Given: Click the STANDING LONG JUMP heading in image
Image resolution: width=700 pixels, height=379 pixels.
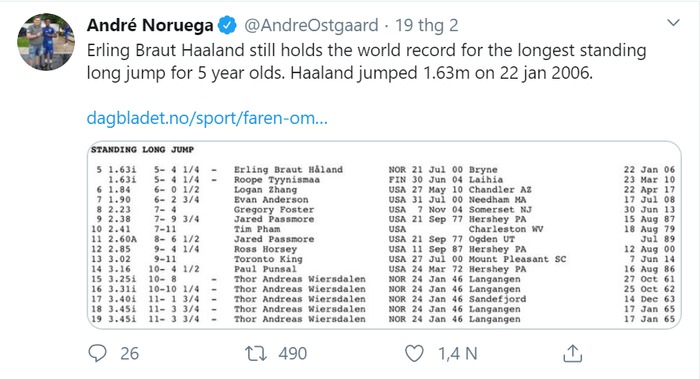Looking at the screenshot, I should click(x=142, y=150).
